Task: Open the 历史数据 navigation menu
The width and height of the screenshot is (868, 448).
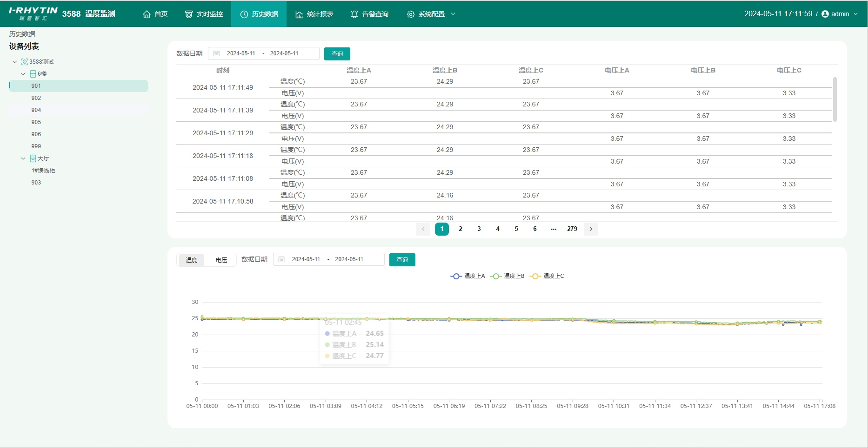Action: [x=259, y=14]
